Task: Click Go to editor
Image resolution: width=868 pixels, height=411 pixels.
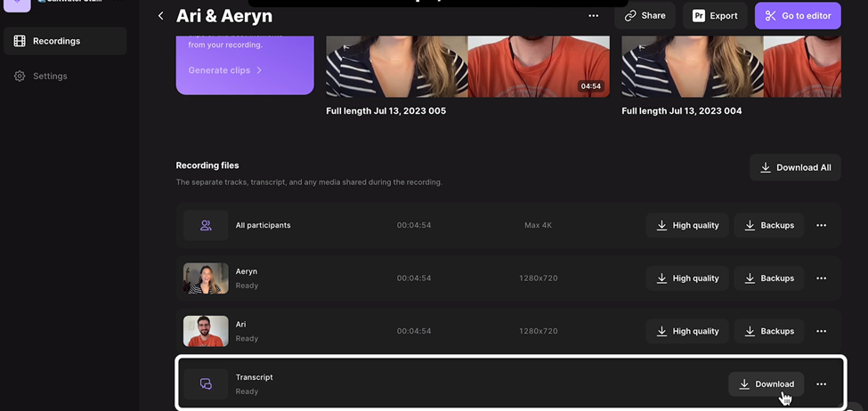Action: (798, 16)
